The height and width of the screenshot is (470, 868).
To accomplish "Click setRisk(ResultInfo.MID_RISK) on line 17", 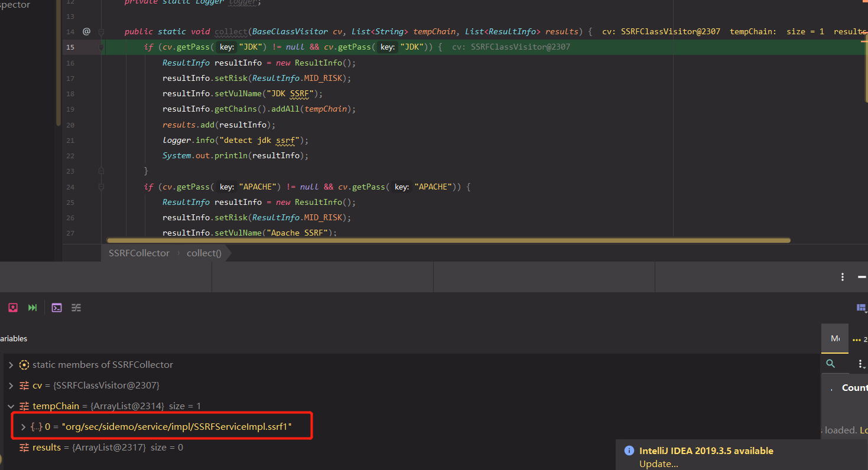I will coord(283,79).
